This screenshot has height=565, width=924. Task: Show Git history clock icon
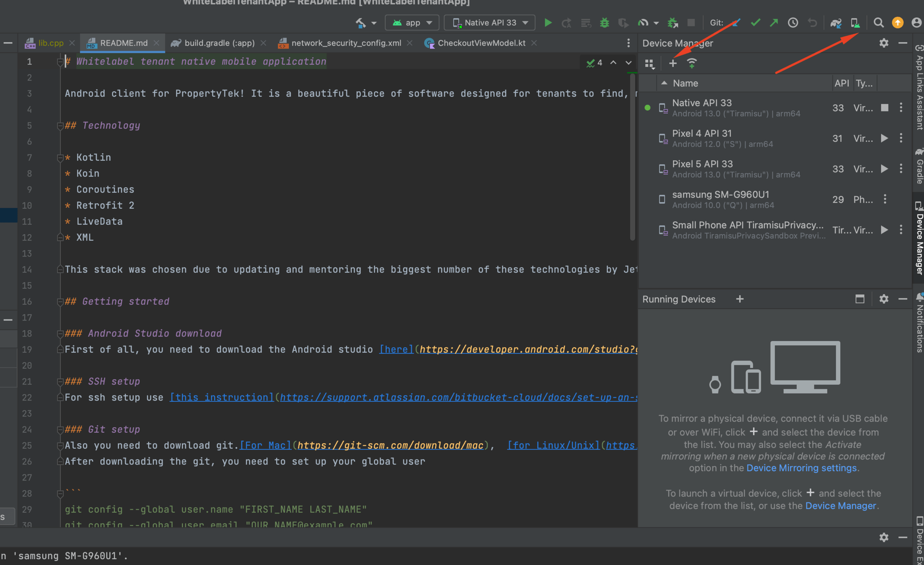tap(793, 23)
